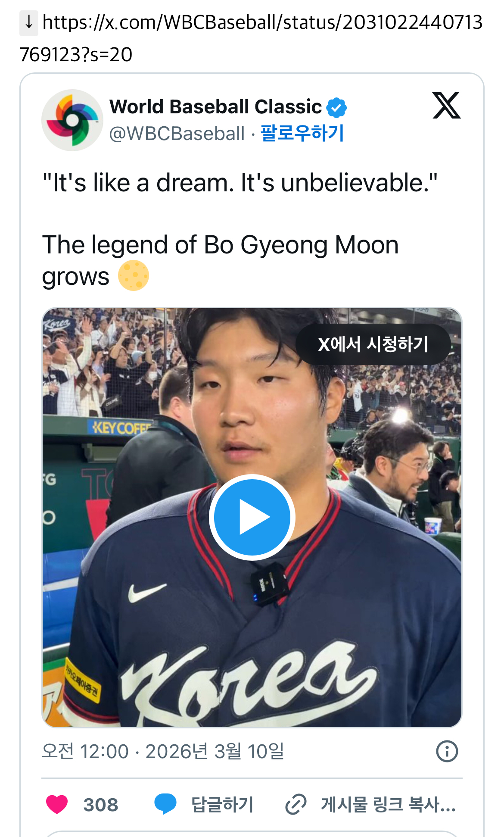Click the blue reply bubble icon
This screenshot has width=504, height=837.
click(x=165, y=804)
